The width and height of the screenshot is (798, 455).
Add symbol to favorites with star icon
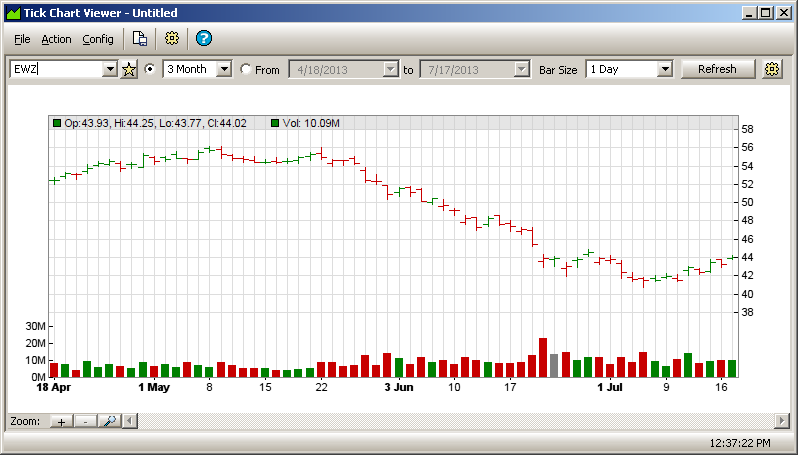tap(129, 69)
